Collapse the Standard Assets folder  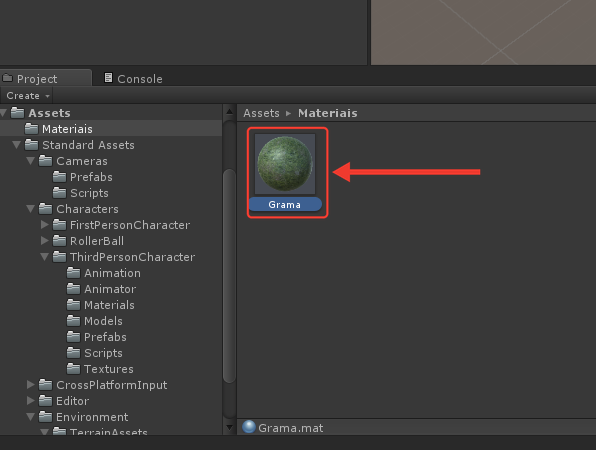pyautogui.click(x=16, y=145)
